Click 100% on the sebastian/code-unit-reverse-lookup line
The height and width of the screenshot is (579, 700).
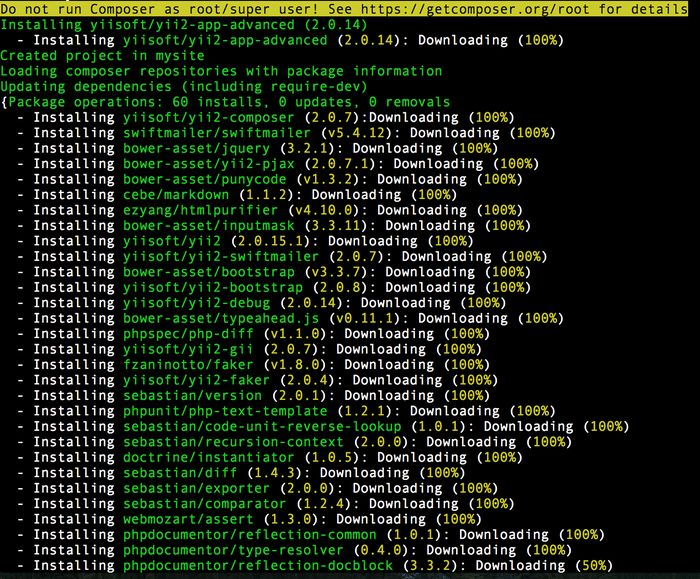606,427
